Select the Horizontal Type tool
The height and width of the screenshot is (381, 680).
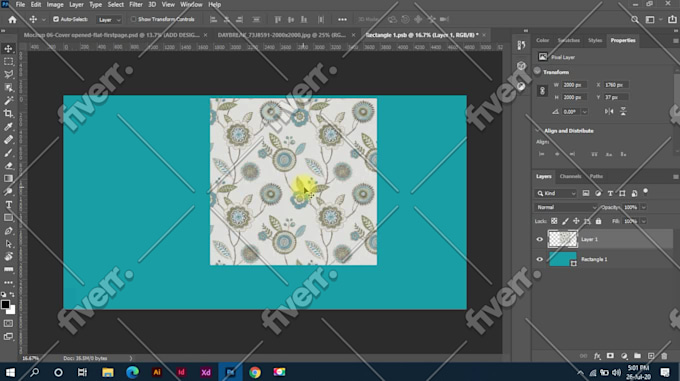8,205
